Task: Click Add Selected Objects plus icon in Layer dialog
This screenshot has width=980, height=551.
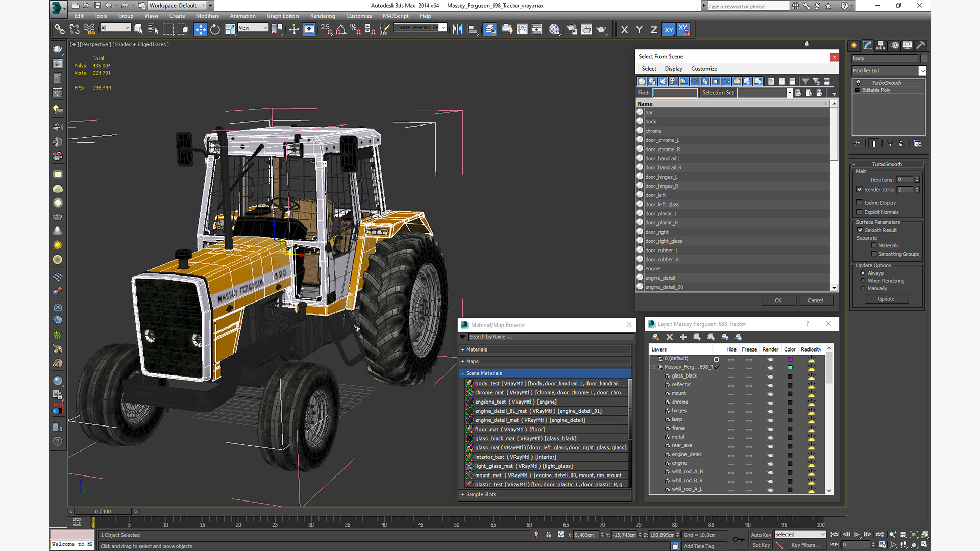Action: click(683, 337)
